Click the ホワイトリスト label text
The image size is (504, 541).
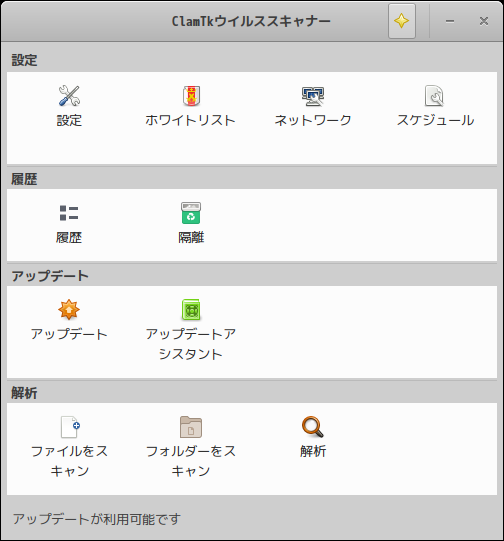190,120
